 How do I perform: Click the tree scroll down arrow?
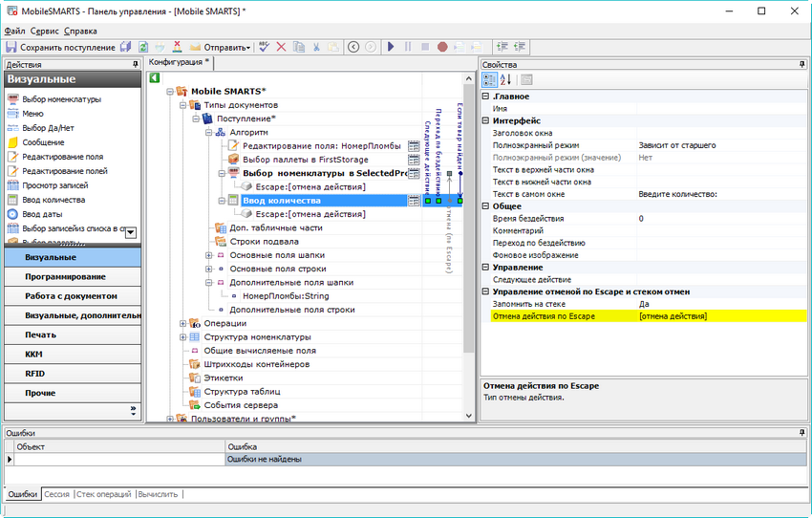tap(469, 416)
